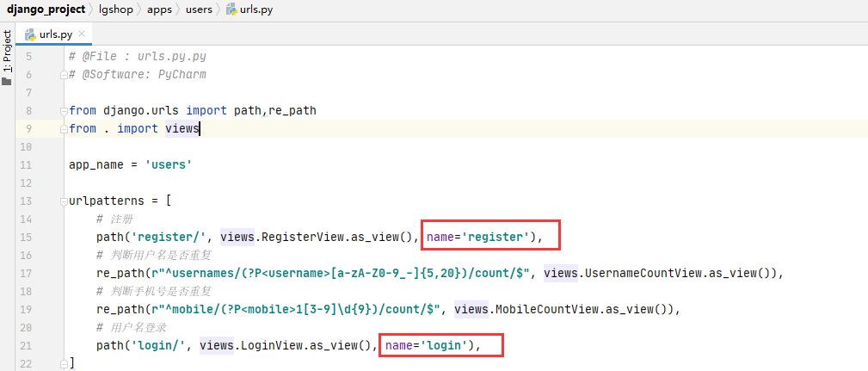
Task: Click the name='register' argument
Action: tap(478, 238)
